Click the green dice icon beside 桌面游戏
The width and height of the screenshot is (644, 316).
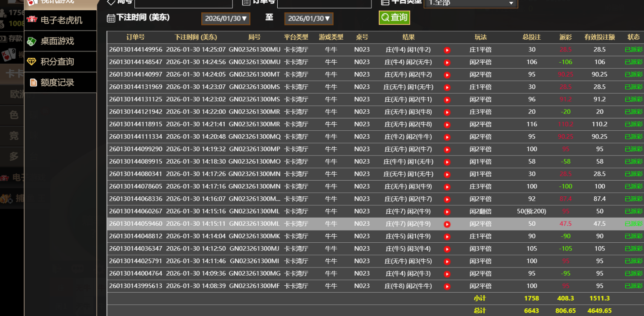tap(32, 41)
